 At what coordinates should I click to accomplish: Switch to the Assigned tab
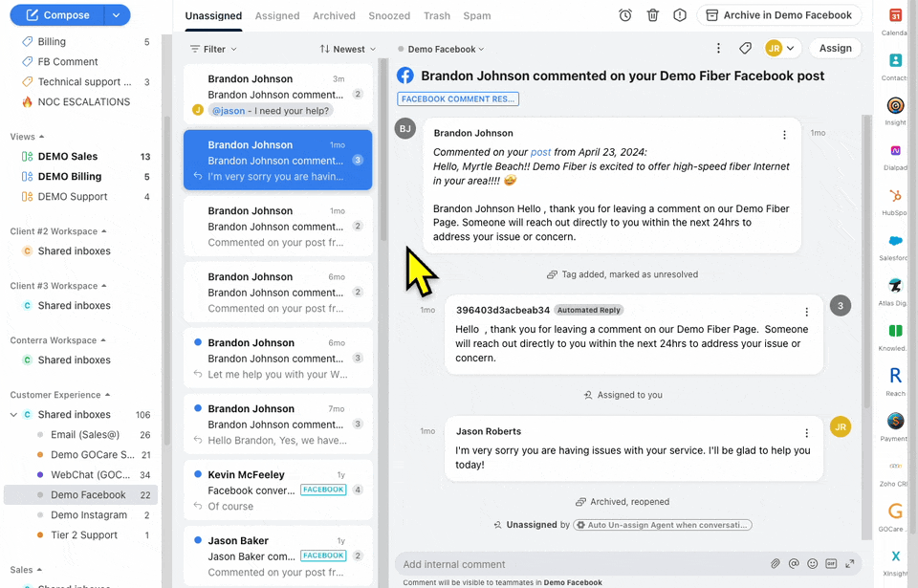[277, 16]
